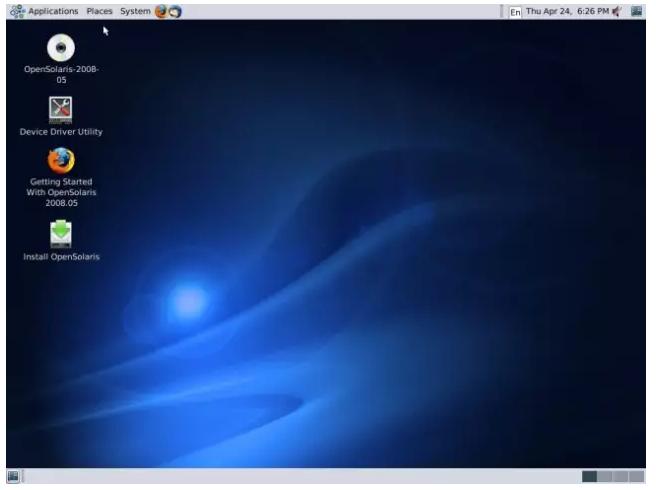This screenshot has width=656, height=490.
Task: Click the En keyboard layout indicator
Action: [515, 12]
